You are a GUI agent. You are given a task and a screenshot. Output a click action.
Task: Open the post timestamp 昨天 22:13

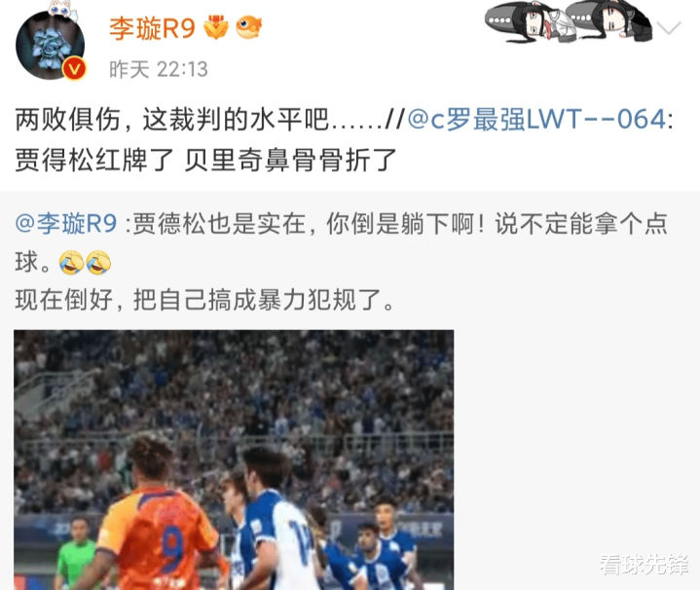click(x=159, y=70)
